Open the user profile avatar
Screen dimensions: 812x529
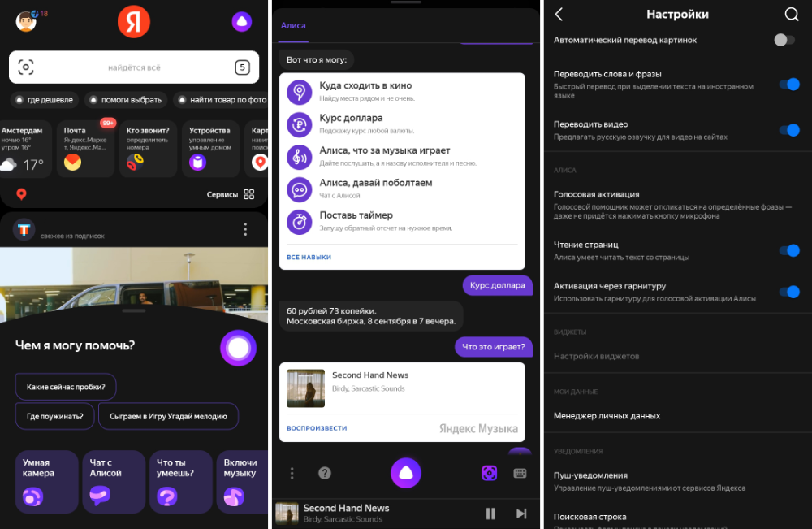click(x=26, y=22)
